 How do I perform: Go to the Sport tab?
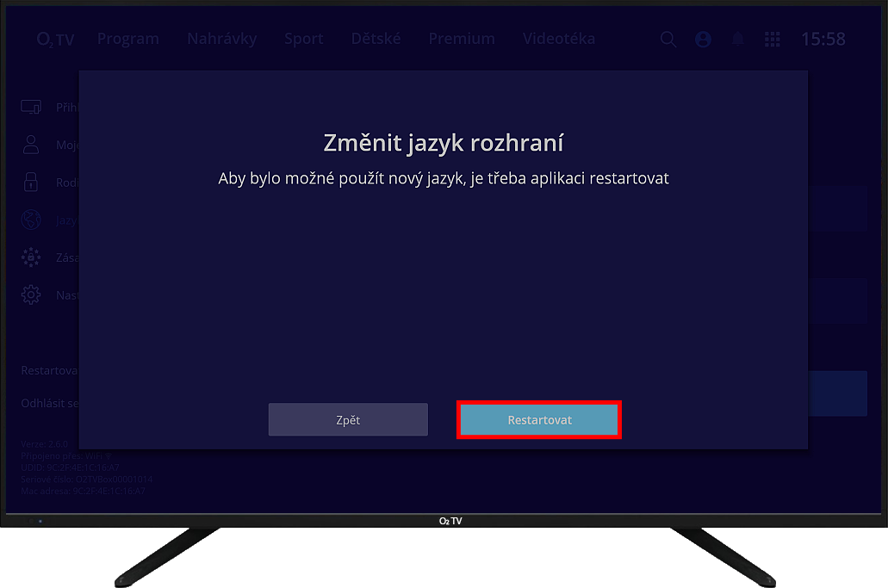(304, 39)
